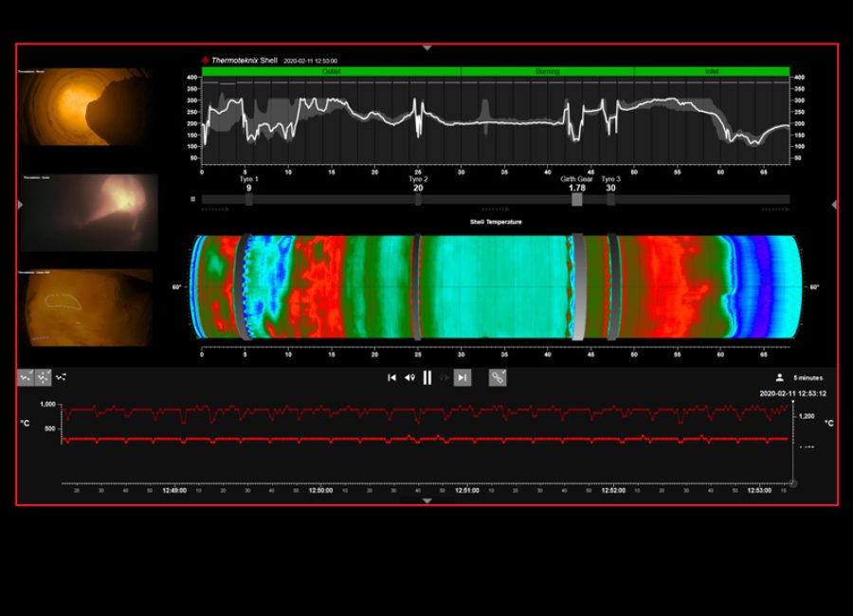Click the Girth Gear marker on position bar
This screenshot has height=616, width=853.
pyautogui.click(x=576, y=199)
